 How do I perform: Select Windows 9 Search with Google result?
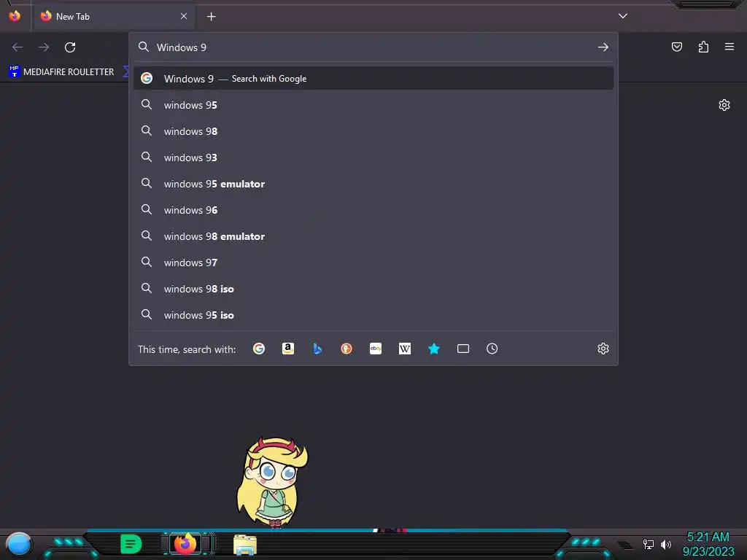coord(373,79)
